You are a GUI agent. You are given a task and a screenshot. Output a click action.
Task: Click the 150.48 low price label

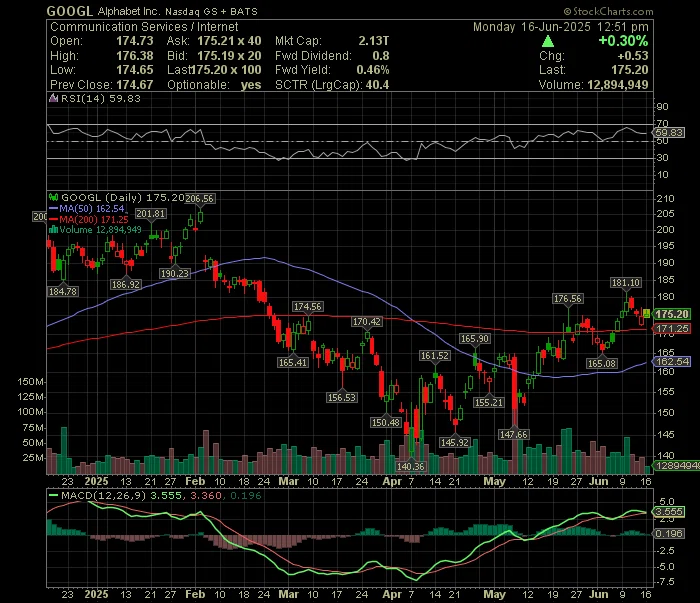pos(386,422)
